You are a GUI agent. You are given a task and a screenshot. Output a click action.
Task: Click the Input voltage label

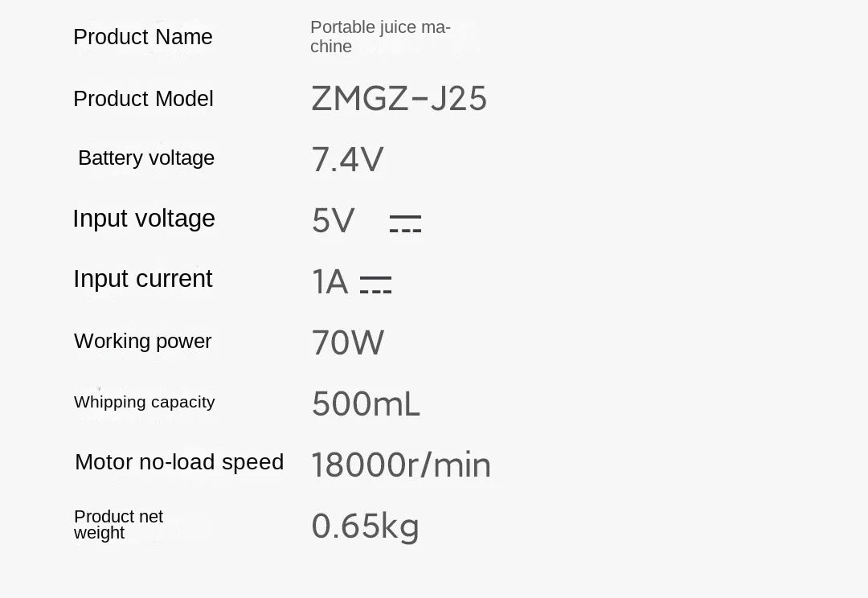tap(144, 219)
